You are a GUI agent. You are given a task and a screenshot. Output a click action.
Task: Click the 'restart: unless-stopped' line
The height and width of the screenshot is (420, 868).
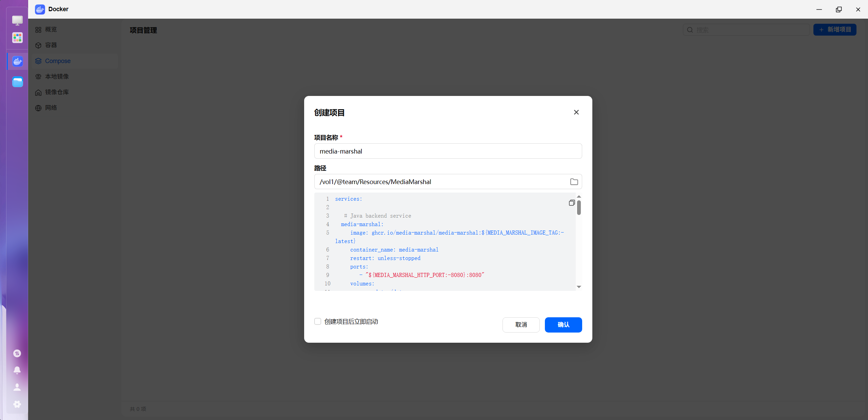pyautogui.click(x=385, y=258)
